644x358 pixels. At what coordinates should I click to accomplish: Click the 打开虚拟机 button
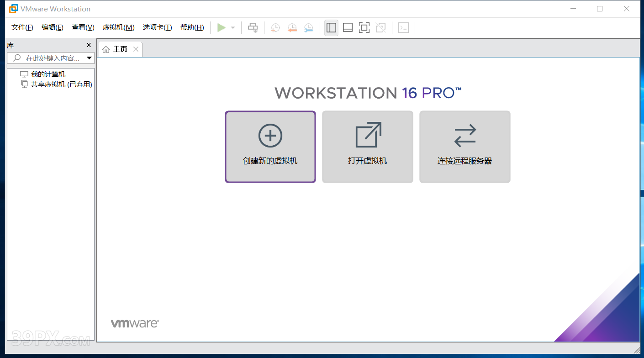tap(368, 147)
